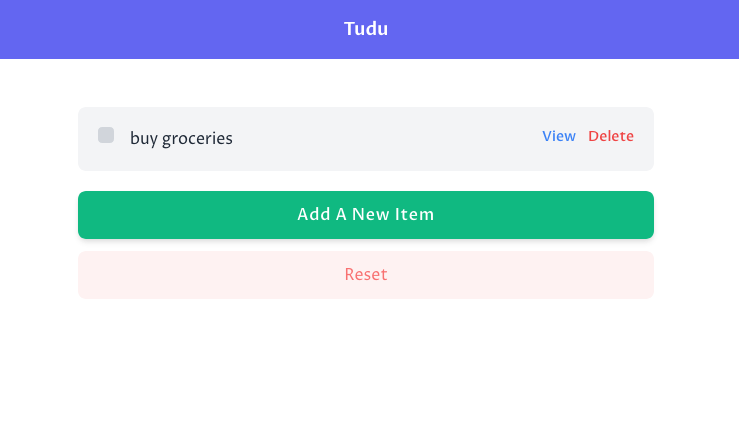The width and height of the screenshot is (739, 435).
Task: Reset the todo list
Action: 366,275
